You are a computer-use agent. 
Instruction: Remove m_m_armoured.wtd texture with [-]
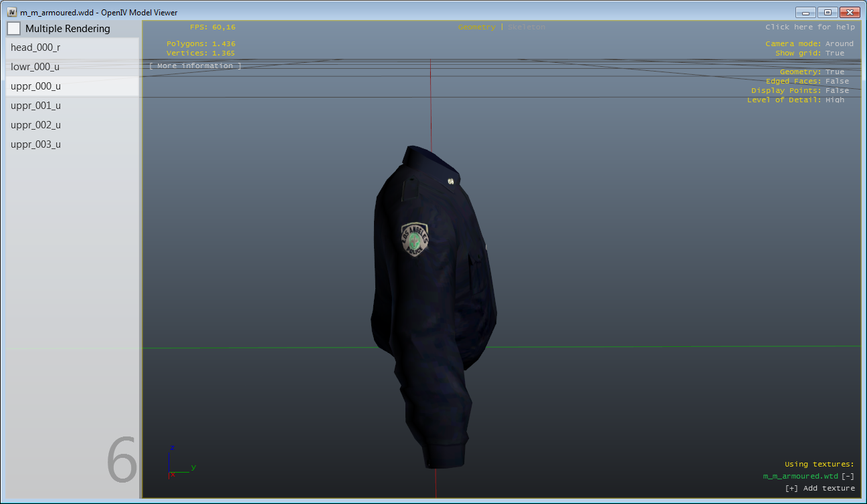[x=848, y=477]
